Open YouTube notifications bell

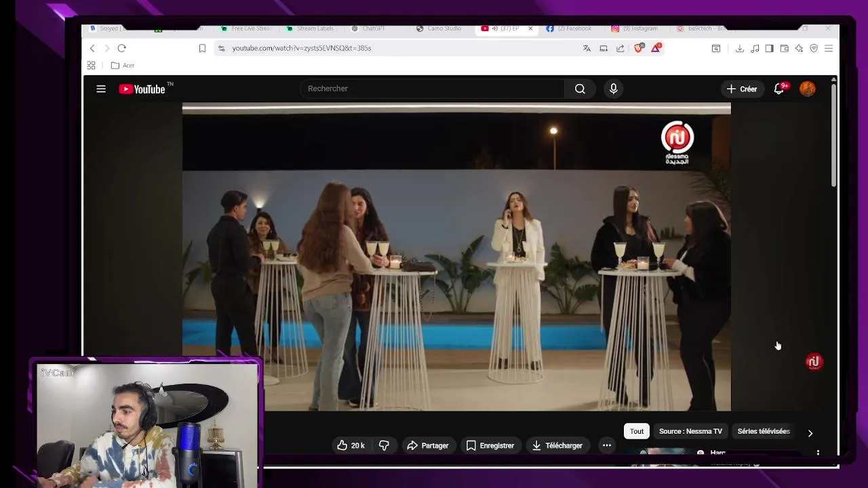click(x=779, y=89)
